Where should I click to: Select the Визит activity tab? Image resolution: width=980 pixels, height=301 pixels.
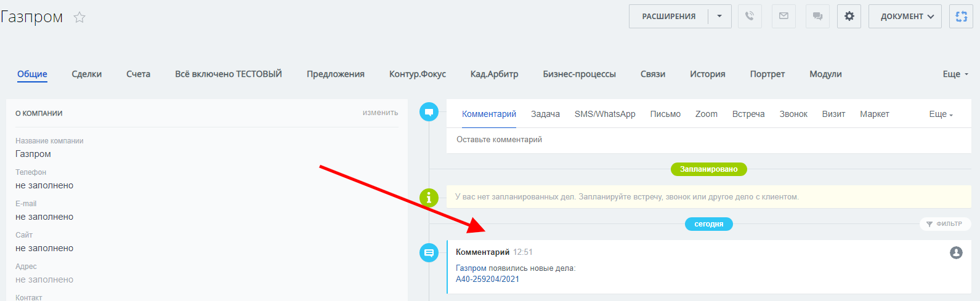pos(833,114)
